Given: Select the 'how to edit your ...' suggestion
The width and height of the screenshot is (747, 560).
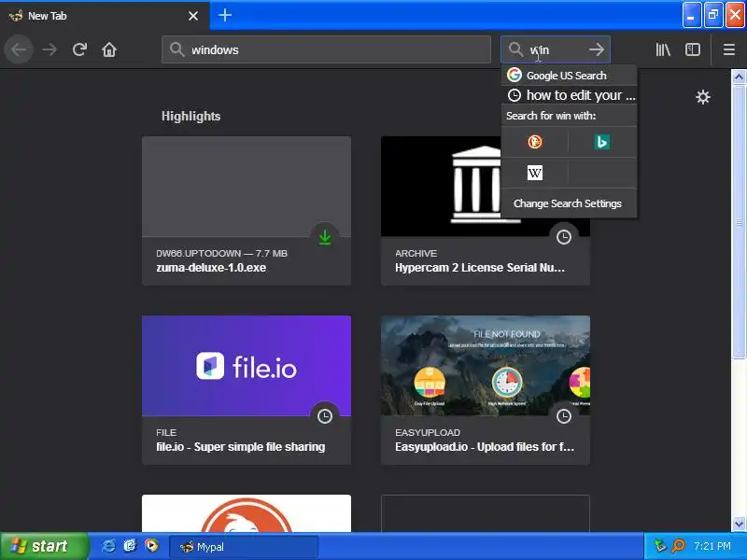Looking at the screenshot, I should pos(569,95).
